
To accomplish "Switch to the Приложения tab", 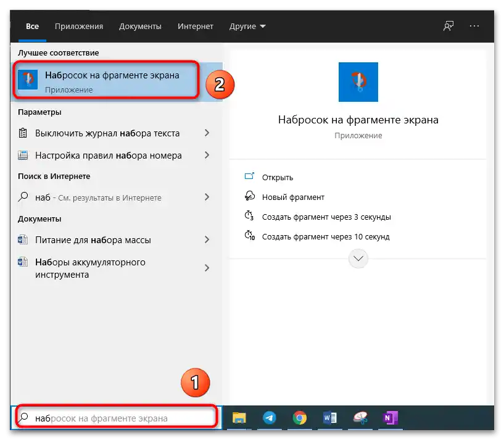I will tap(79, 27).
